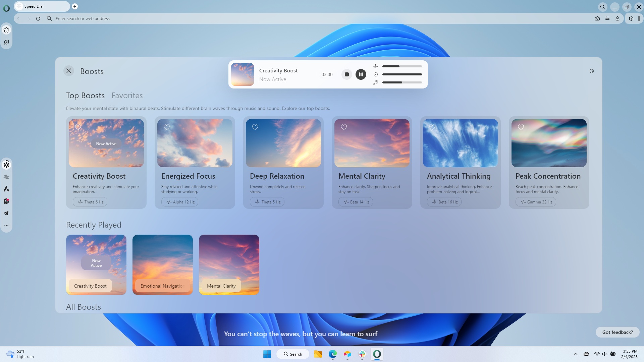Open Speed Dial home in sidebar

tap(6, 30)
